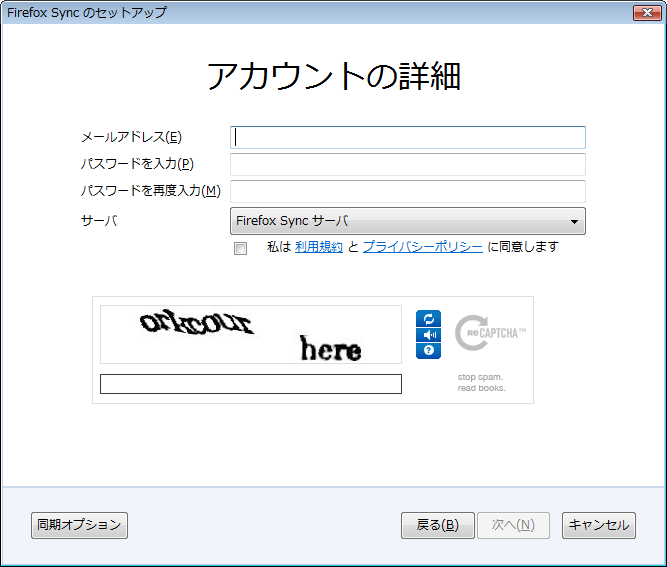
Task: Check the terms agreement checkbox
Action: point(240,248)
